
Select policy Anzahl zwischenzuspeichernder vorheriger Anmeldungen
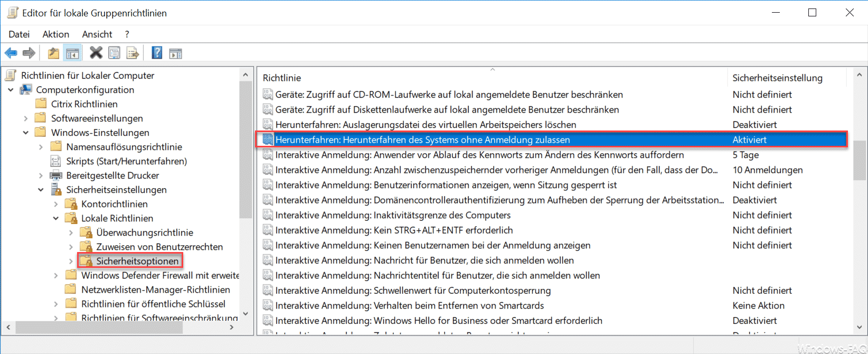point(496,170)
